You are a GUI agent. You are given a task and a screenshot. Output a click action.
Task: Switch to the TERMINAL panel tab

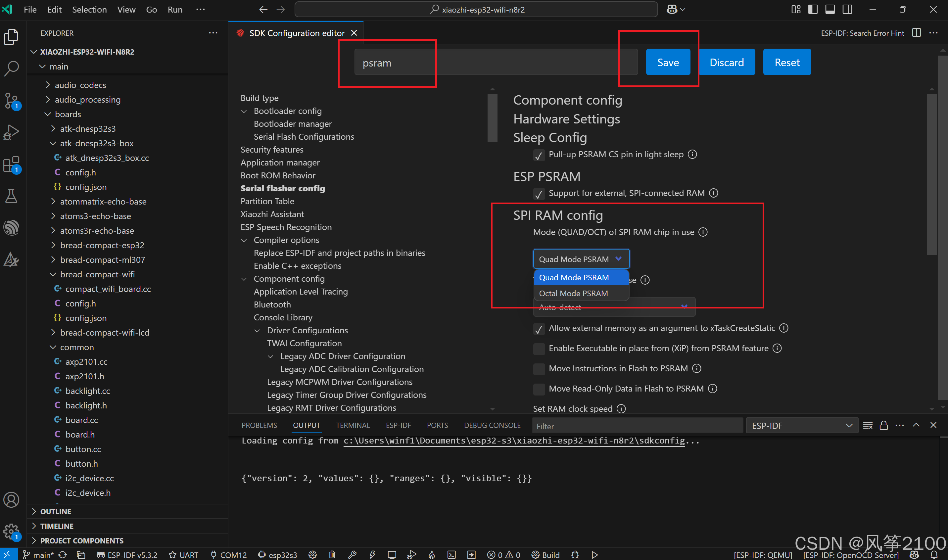pyautogui.click(x=353, y=425)
